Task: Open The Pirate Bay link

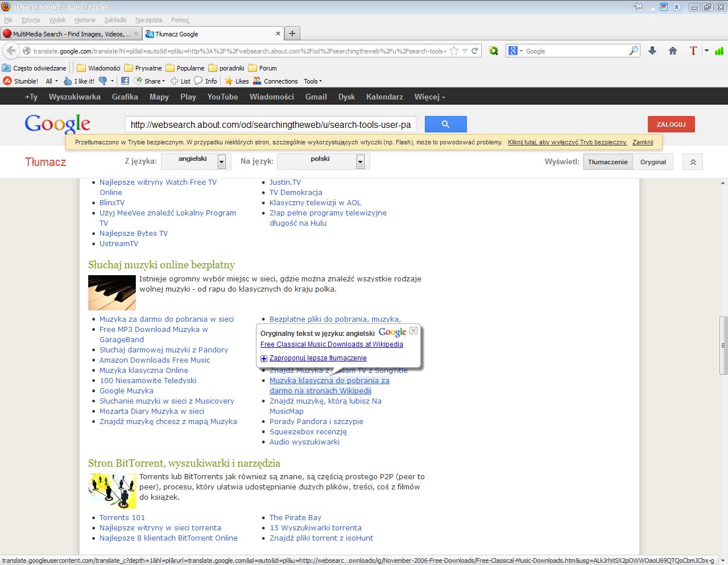Action: tap(295, 517)
